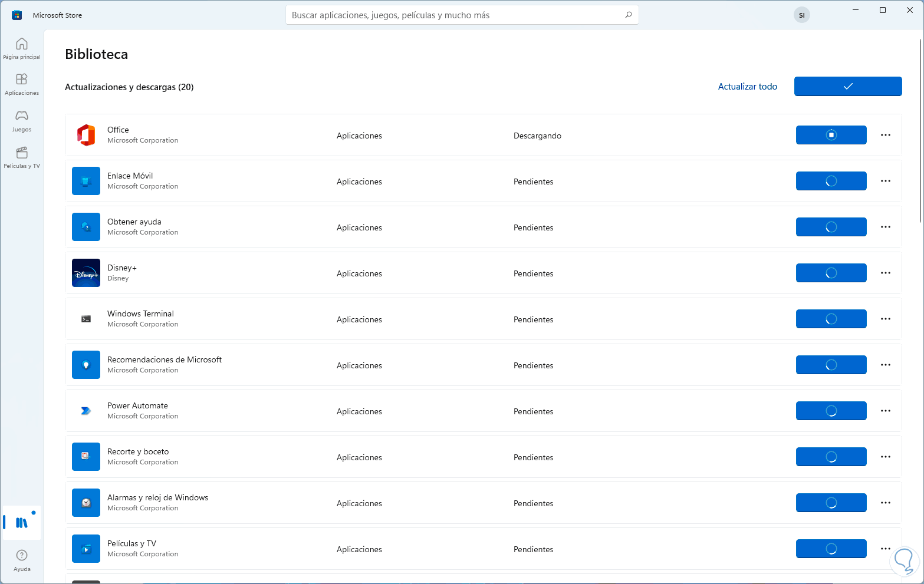
Task: Click the Alarmas y reloj app icon
Action: click(x=86, y=503)
